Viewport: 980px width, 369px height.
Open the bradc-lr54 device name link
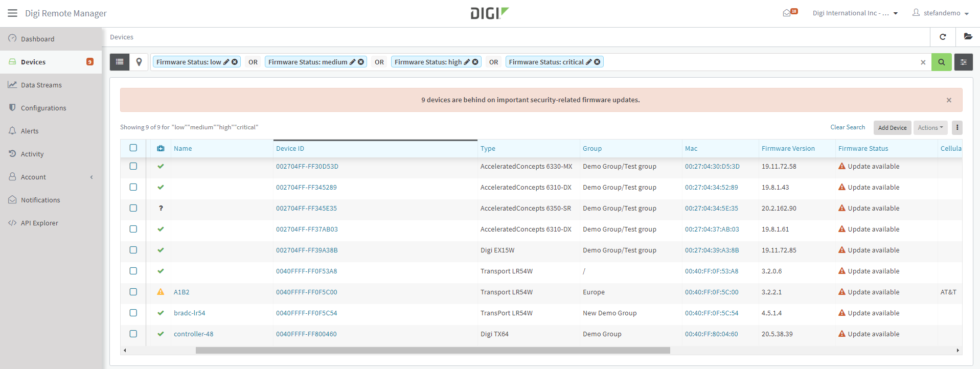point(189,313)
